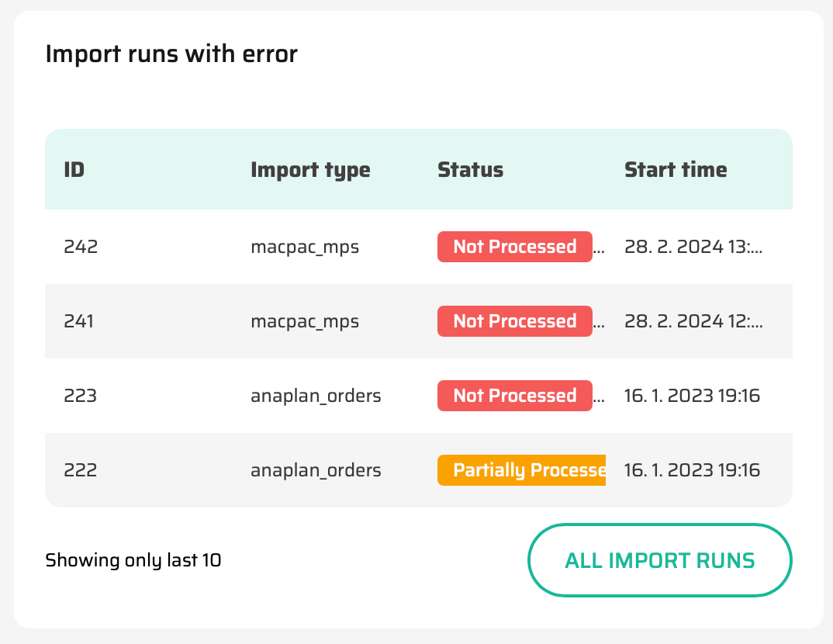Click start time 28. 2. 2024 12:

pos(693,321)
